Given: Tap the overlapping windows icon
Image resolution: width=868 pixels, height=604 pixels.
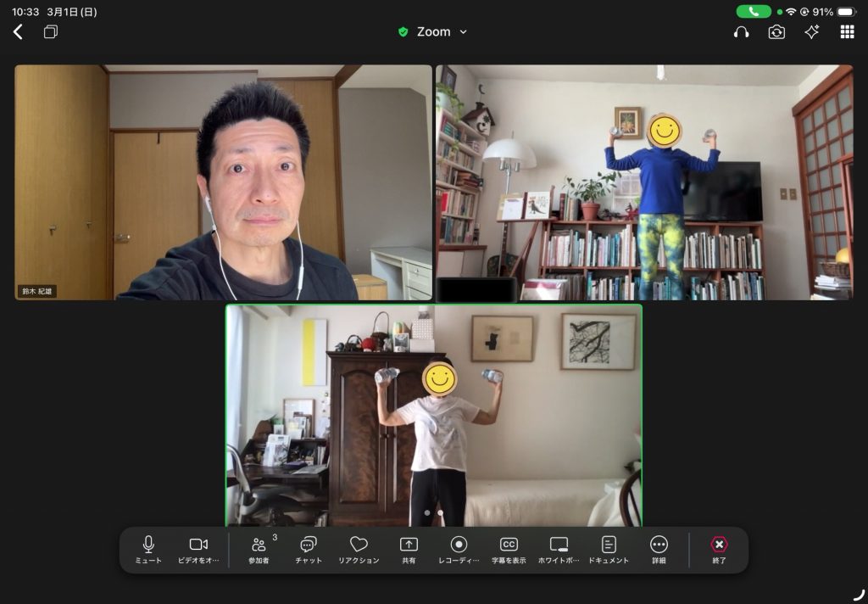Looking at the screenshot, I should click(51, 31).
